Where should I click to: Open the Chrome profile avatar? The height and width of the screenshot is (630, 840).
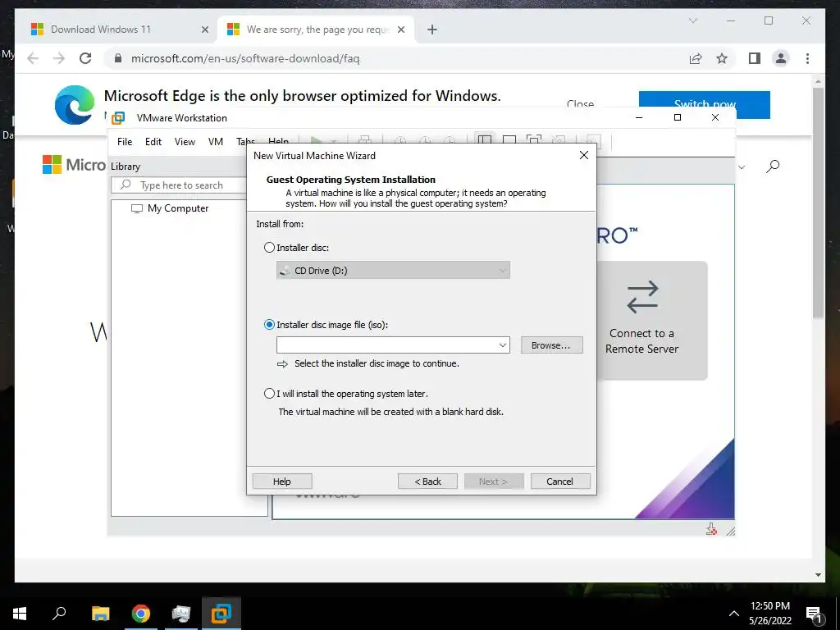coord(781,58)
